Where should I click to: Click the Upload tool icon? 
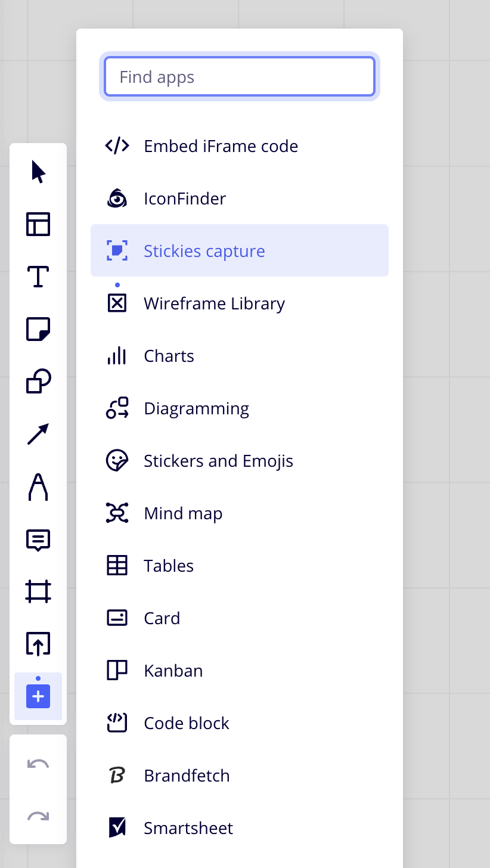(x=38, y=644)
